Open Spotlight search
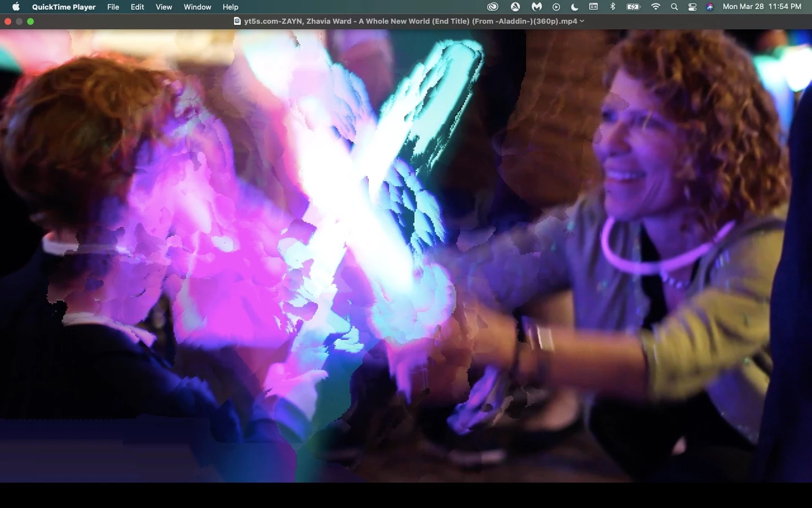 [x=674, y=7]
